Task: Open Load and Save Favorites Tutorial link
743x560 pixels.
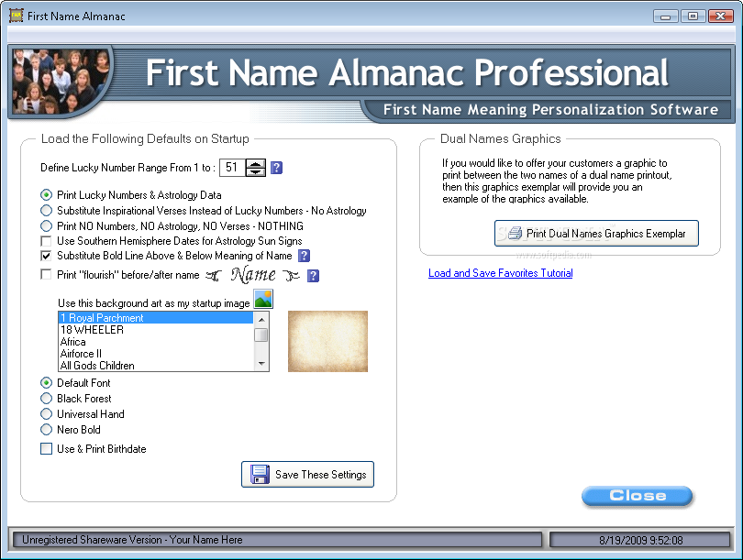Action: [501, 273]
